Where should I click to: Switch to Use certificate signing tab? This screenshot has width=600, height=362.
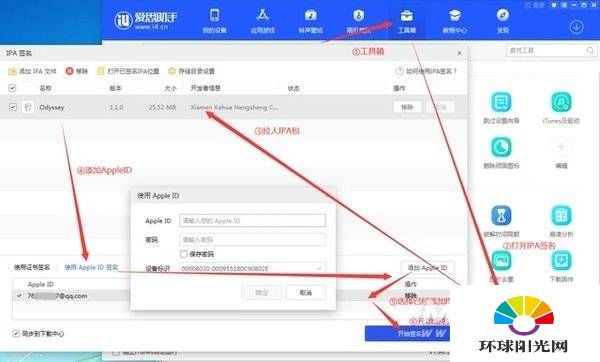32,267
